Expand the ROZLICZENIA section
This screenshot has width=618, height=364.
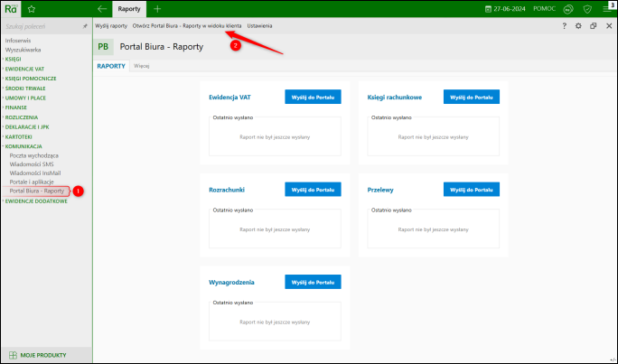[22, 117]
